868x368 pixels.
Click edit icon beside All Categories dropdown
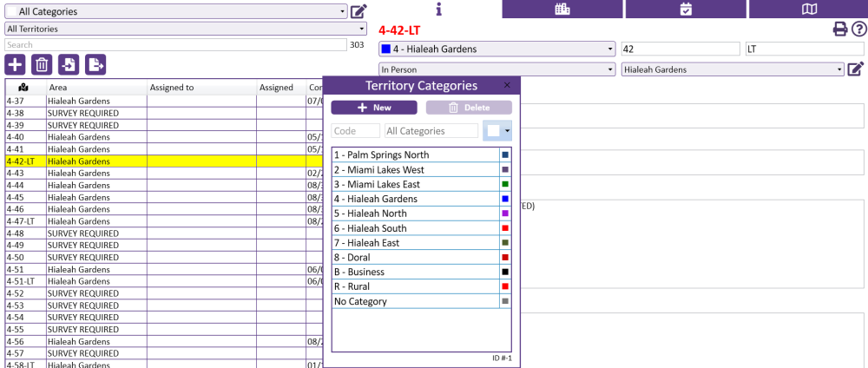click(x=358, y=12)
